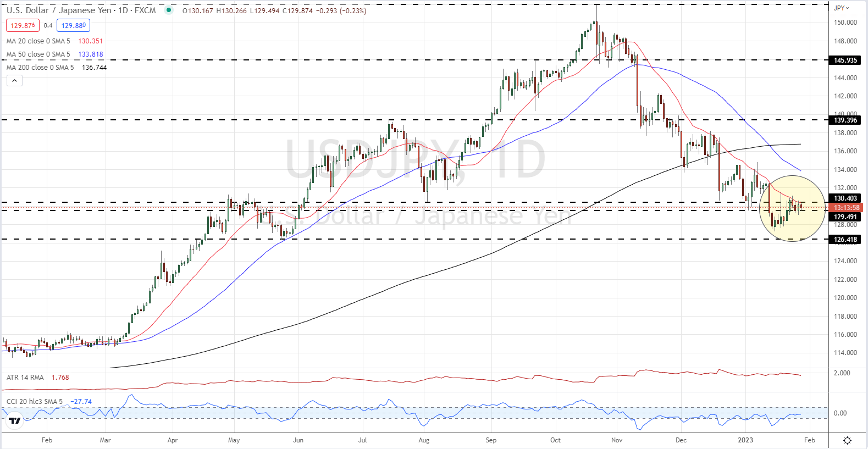Image resolution: width=868 pixels, height=449 pixels.
Task: Click the 130.403 price level label
Action: (845, 198)
